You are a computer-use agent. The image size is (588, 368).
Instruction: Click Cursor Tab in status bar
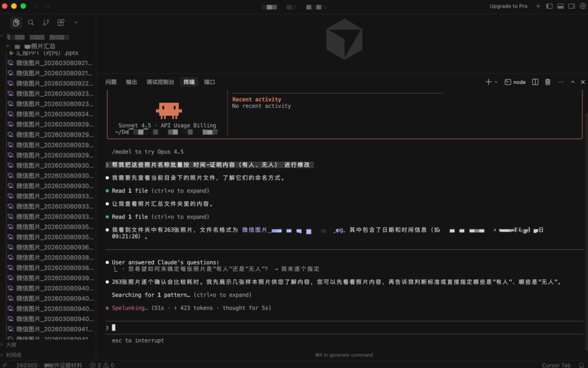[x=556, y=365]
